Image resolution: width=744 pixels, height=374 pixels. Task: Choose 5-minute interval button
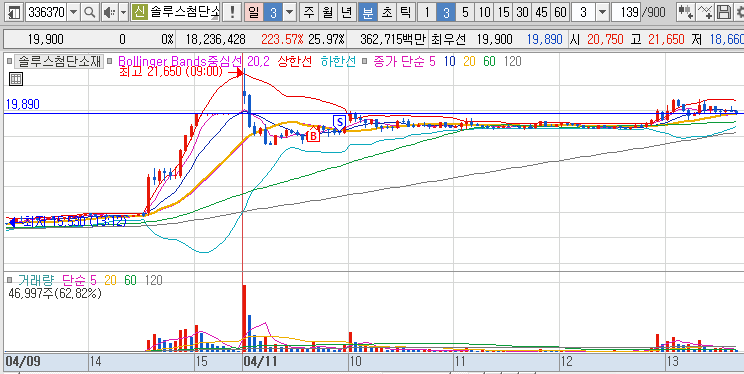coord(465,12)
